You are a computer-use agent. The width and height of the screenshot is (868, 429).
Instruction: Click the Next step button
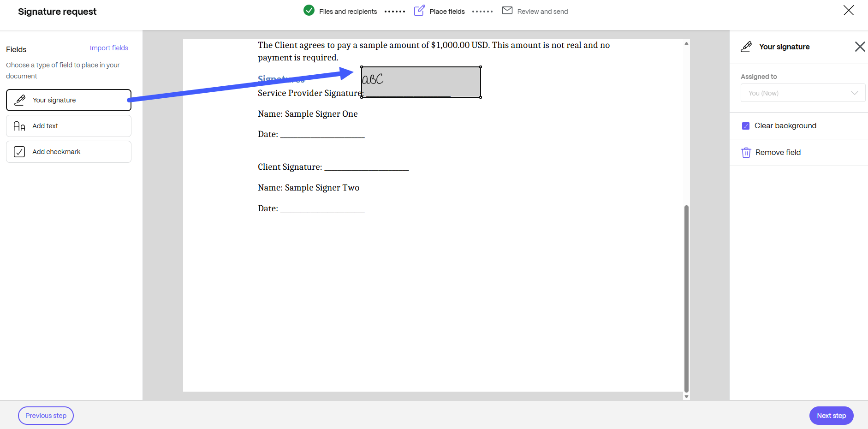[x=831, y=415]
